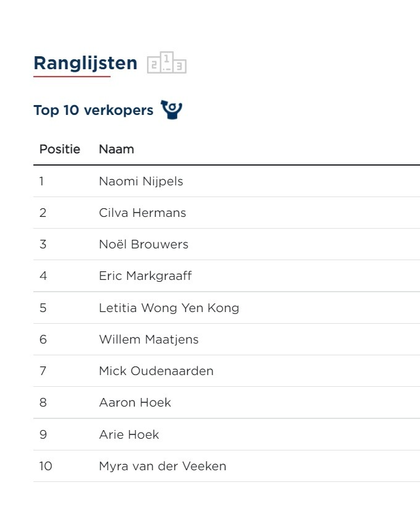The width and height of the screenshot is (420, 524).
Task: Select Mick Oudenaarden from the list
Action: click(x=156, y=371)
